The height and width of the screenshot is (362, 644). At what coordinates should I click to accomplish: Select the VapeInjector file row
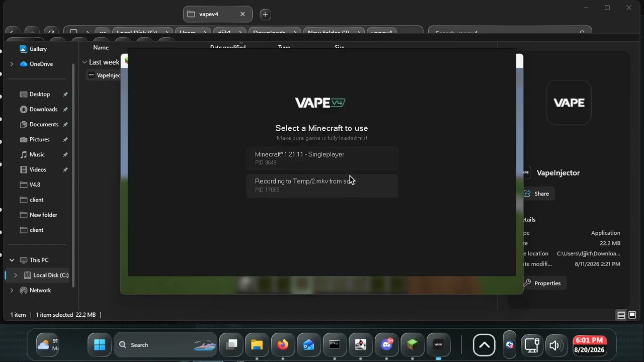(104, 75)
